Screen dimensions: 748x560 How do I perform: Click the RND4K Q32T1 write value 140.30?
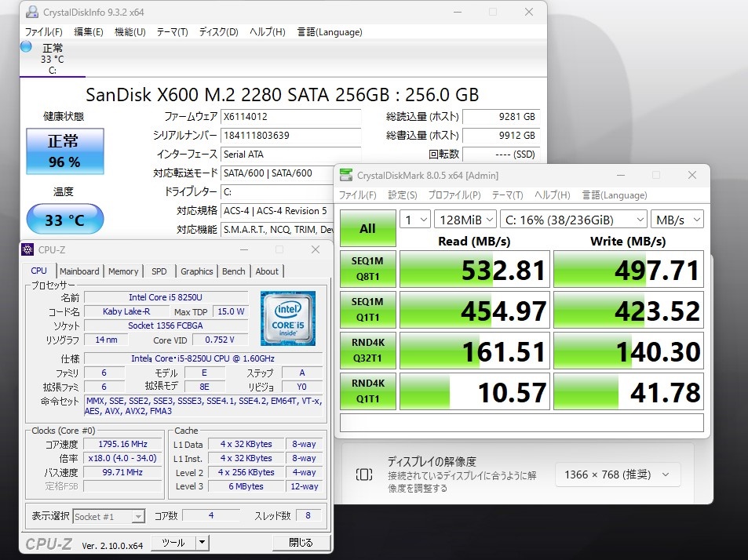point(629,351)
